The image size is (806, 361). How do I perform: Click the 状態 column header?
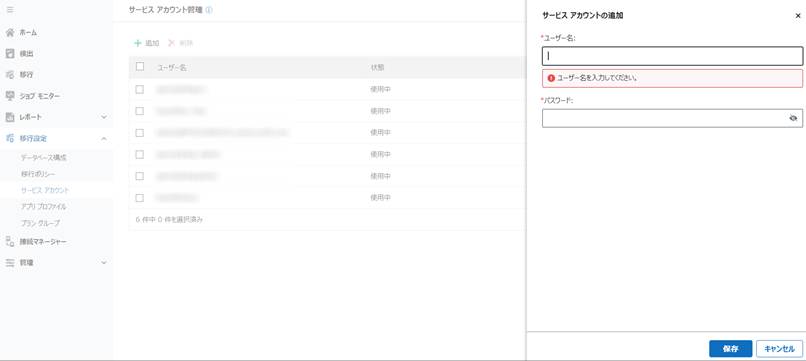[378, 67]
